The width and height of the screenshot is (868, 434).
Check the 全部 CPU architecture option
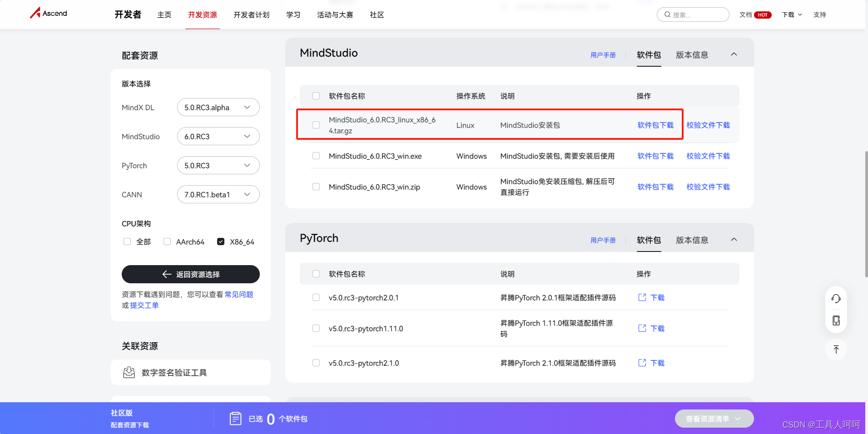[127, 242]
